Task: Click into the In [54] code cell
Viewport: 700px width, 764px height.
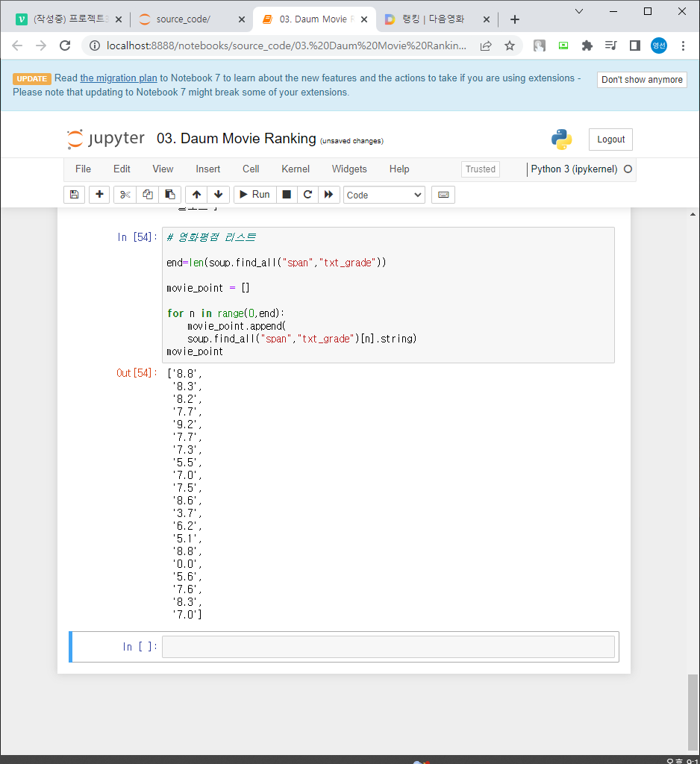Action: coord(388,295)
